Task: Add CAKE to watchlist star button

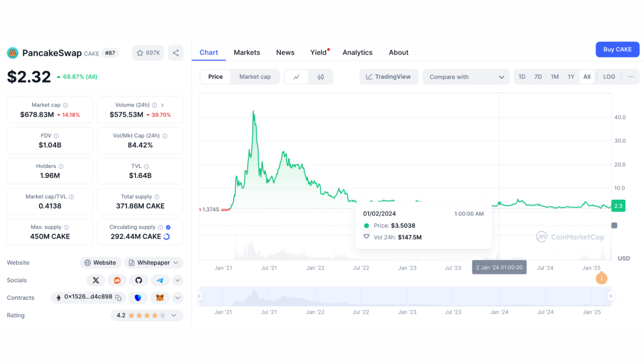Action: tap(148, 53)
